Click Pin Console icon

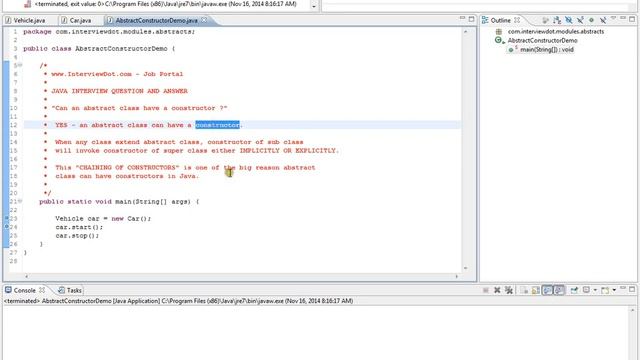point(574,290)
